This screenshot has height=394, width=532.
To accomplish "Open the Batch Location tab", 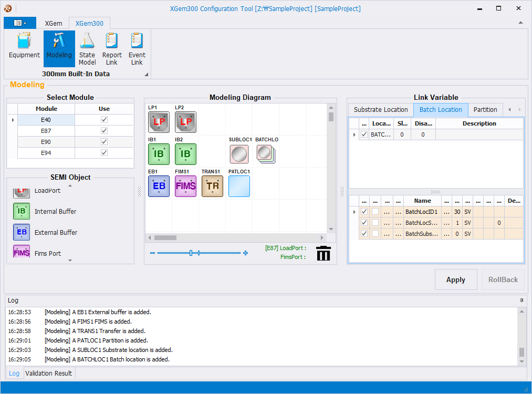I will [x=441, y=110].
